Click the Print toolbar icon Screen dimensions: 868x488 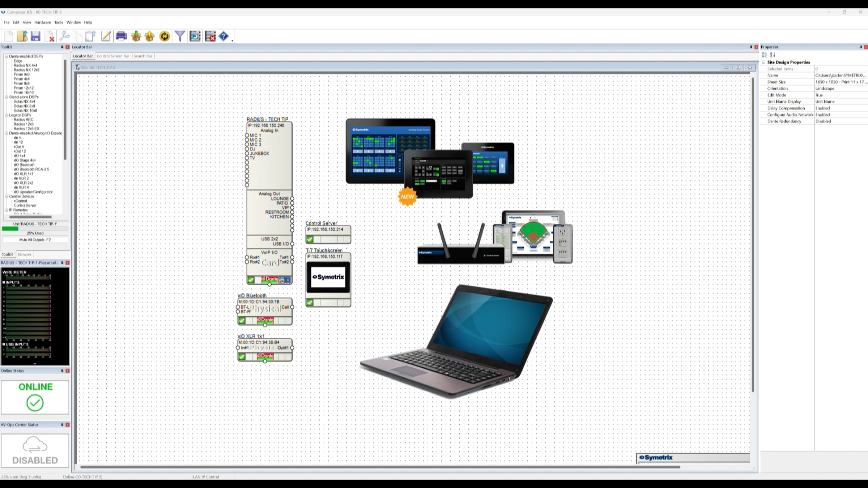[121, 36]
